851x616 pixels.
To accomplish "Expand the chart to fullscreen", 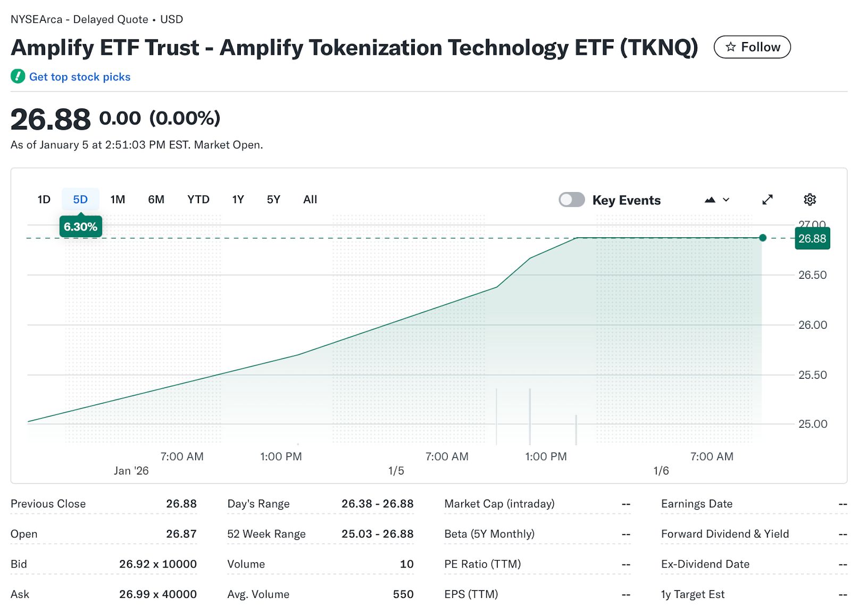I will 767,199.
